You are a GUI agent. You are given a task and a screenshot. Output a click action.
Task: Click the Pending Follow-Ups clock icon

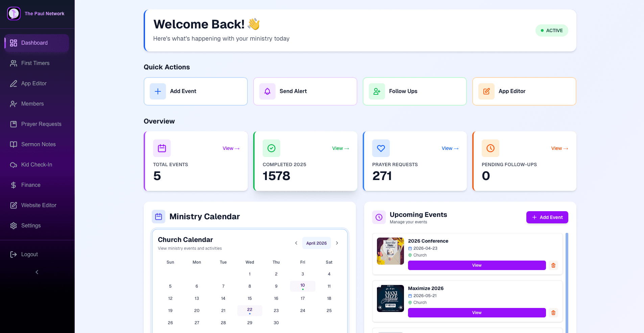click(x=490, y=148)
